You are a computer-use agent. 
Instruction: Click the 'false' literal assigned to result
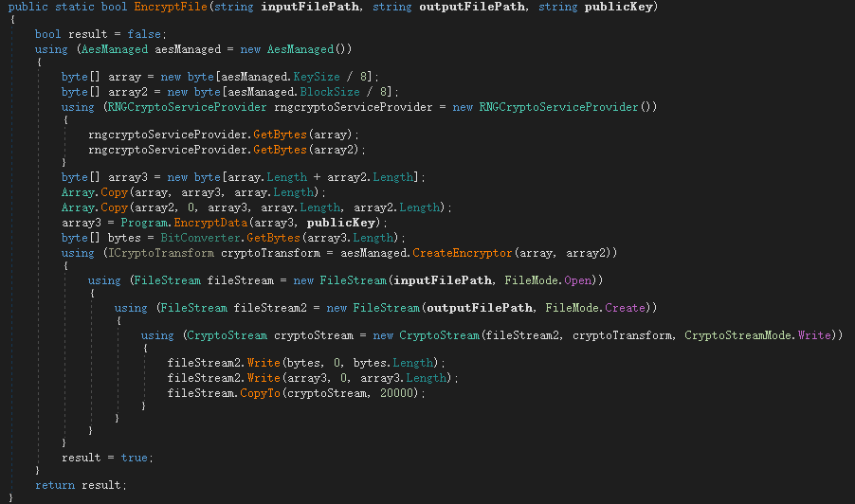144,34
